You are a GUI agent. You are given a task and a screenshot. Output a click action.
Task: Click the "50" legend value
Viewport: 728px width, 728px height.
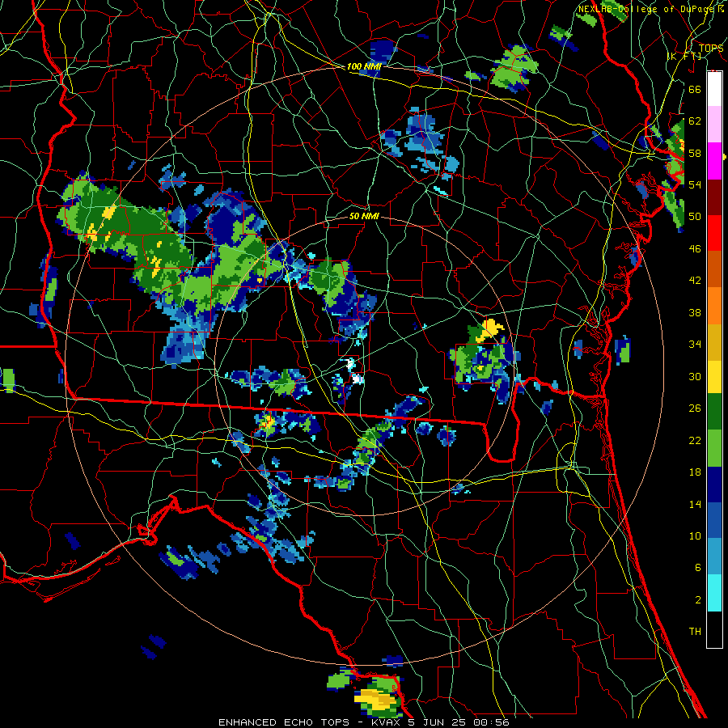(x=695, y=216)
